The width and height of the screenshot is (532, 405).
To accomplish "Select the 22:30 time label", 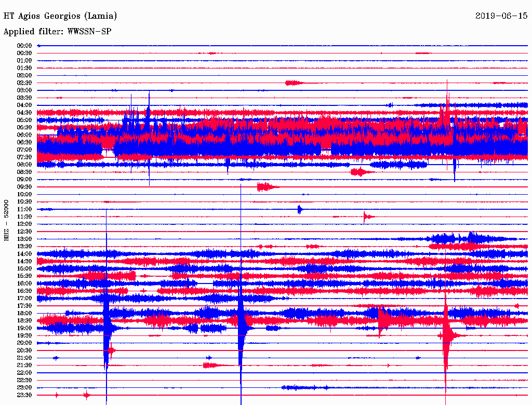I will 24,381.
